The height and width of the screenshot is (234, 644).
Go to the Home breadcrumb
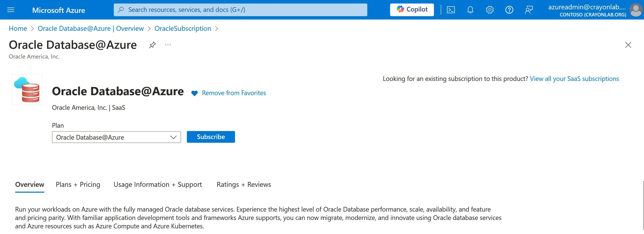18,28
